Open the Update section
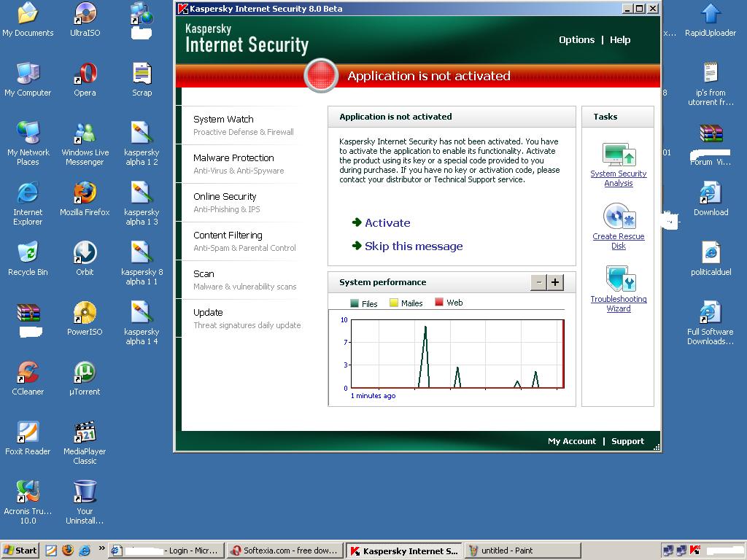Viewport: 747px width, 560px height. coord(243,318)
